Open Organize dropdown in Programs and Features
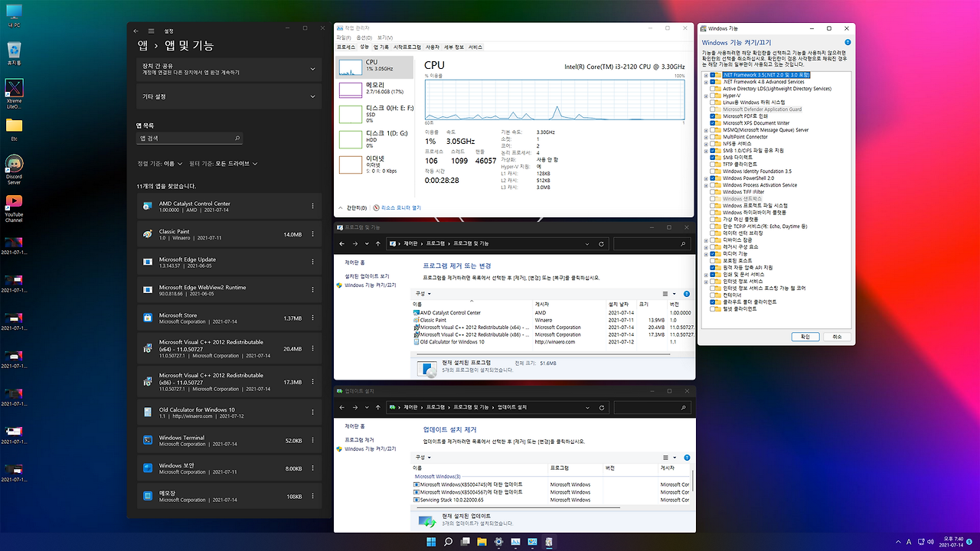Viewport: 980px width, 551px height. pyautogui.click(x=423, y=294)
